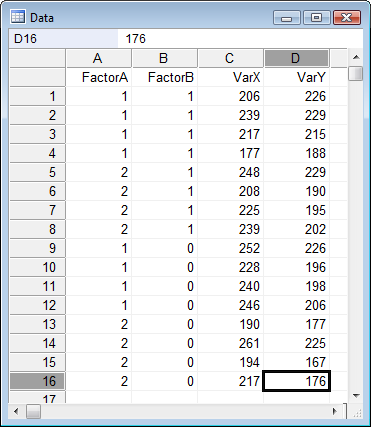Select column C header
This screenshot has height=427, width=371.
(x=231, y=58)
